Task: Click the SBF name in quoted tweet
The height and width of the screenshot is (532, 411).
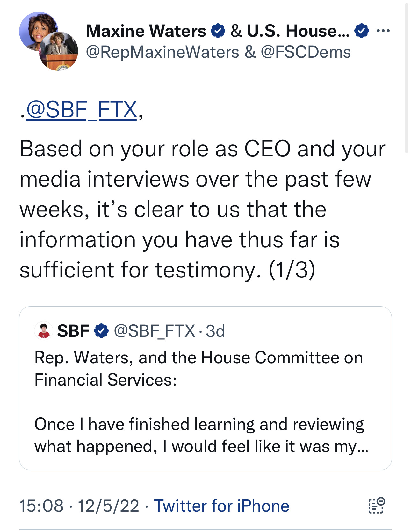Action: 73,331
